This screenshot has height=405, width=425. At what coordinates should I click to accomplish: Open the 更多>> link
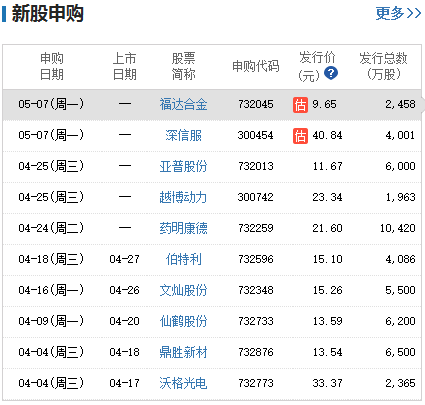click(x=398, y=13)
